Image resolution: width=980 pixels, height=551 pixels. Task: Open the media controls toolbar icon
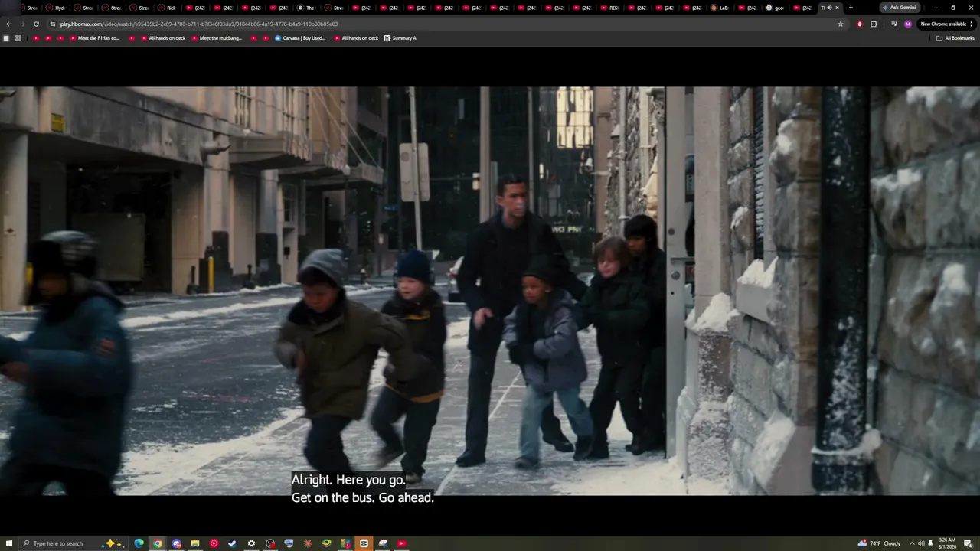(894, 24)
